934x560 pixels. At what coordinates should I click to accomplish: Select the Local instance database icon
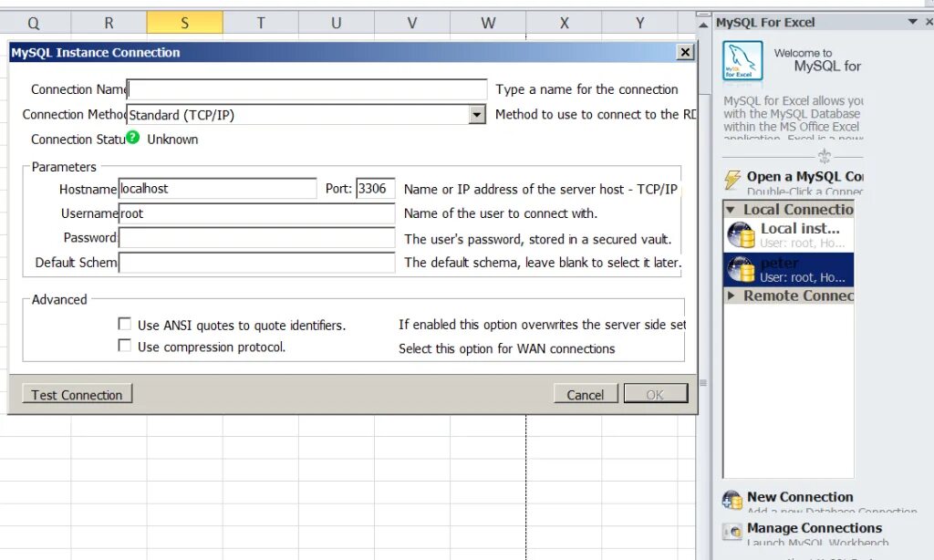click(x=741, y=234)
